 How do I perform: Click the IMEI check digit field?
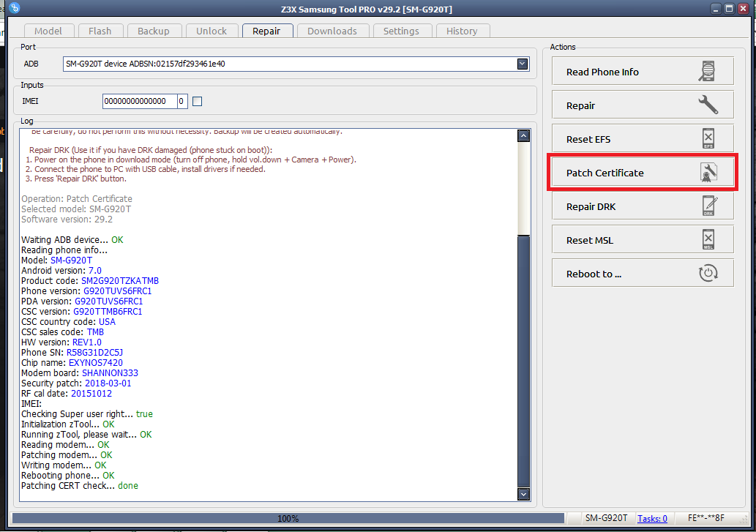pos(181,101)
